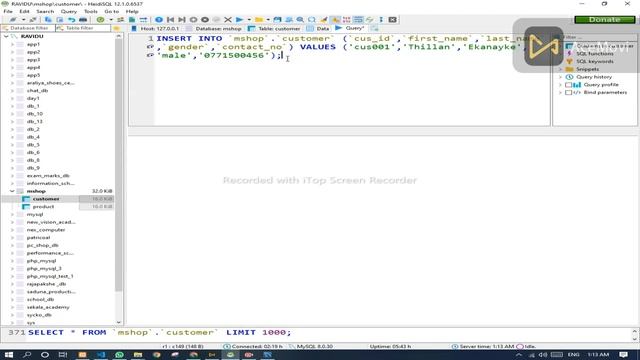
Task: Expand the app1 database node
Action: pos(12,44)
